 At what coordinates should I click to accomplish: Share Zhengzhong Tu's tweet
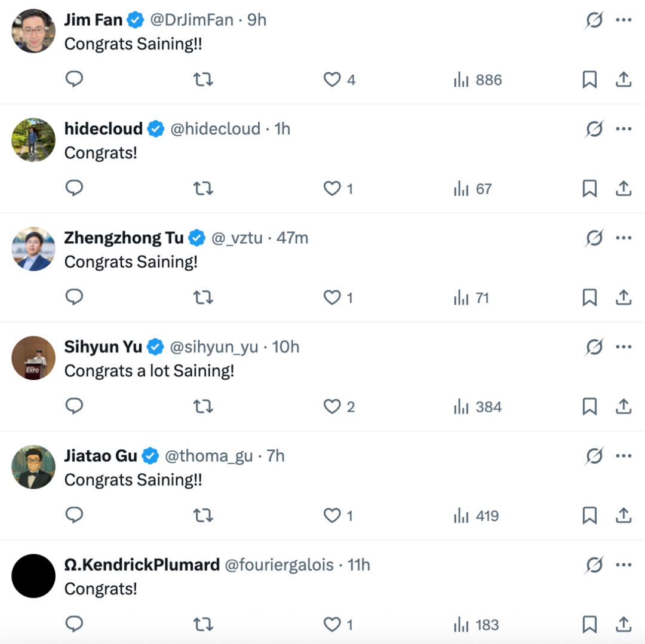pos(623,298)
